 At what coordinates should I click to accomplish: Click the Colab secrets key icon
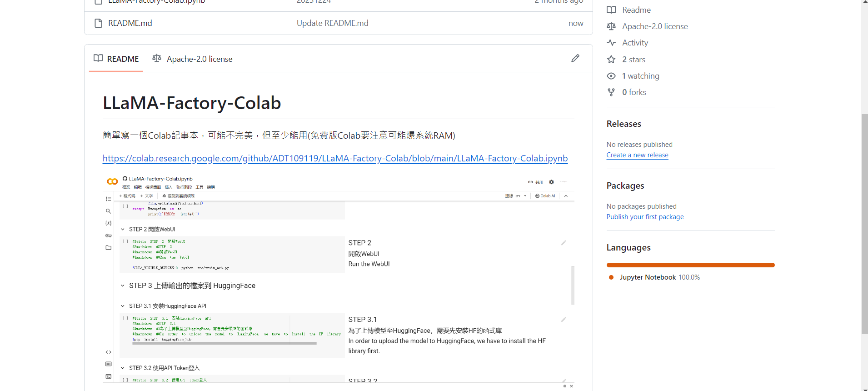108,236
